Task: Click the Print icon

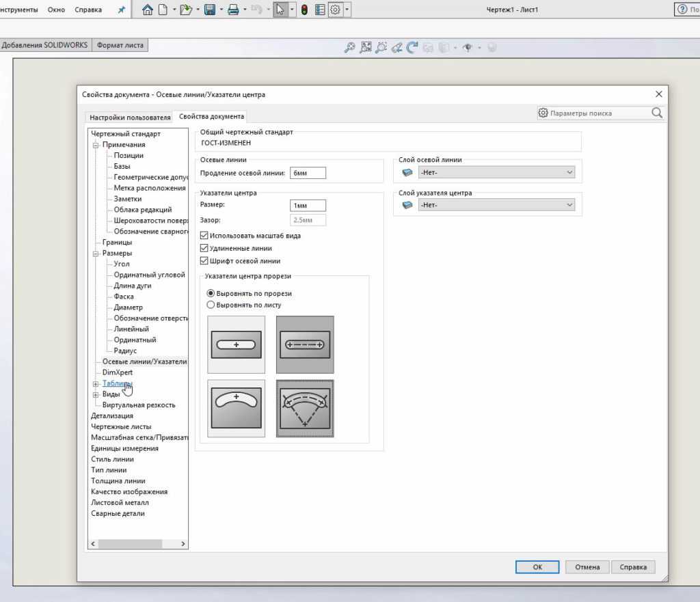Action: pos(232,10)
